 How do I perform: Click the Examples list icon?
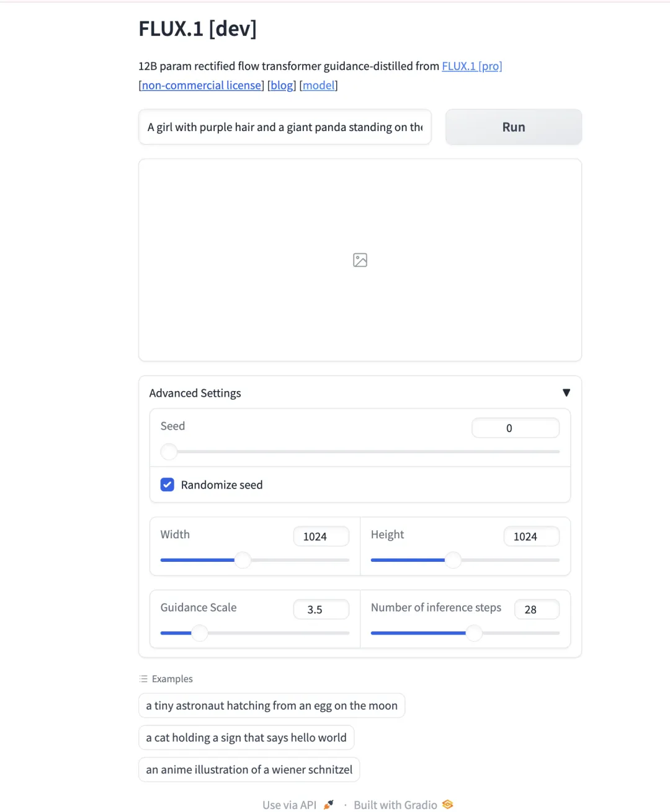pos(143,679)
